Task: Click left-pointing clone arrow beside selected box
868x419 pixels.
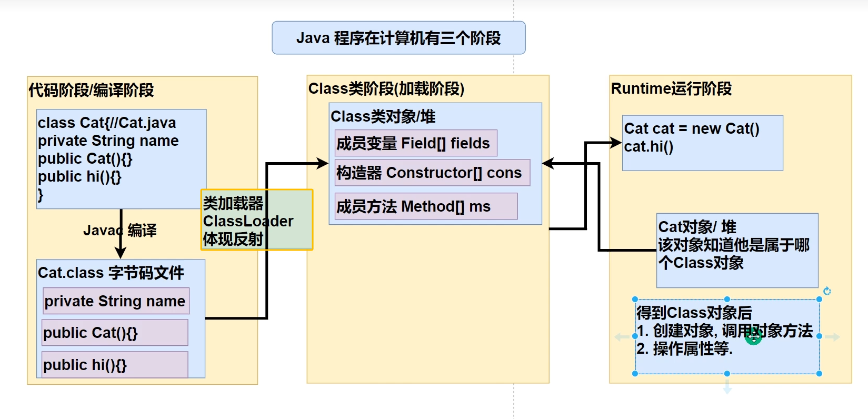Action: [x=622, y=337]
